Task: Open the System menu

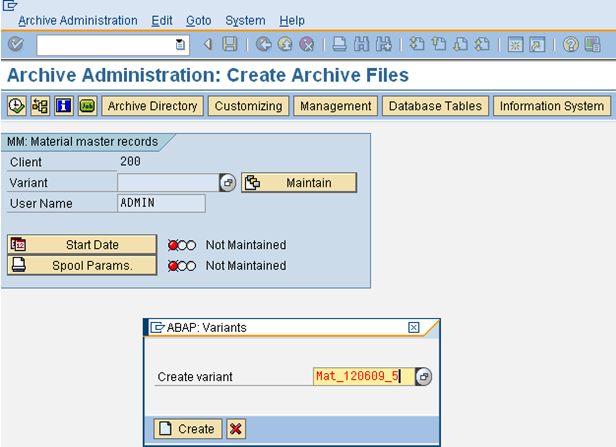Action: (245, 20)
